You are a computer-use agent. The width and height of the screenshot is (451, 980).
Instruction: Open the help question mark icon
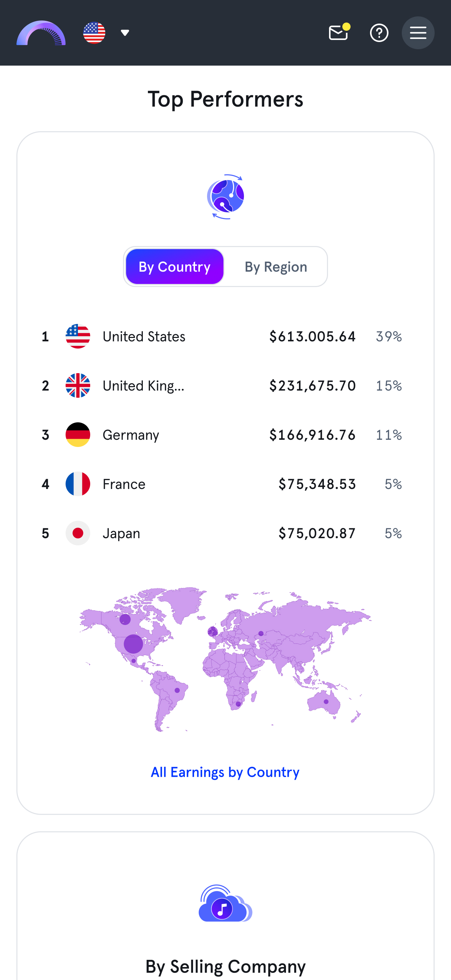click(x=379, y=33)
